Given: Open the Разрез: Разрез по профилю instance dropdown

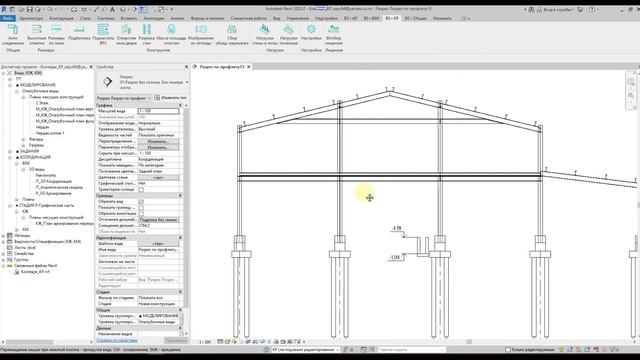Looking at the screenshot, I should [x=124, y=98].
